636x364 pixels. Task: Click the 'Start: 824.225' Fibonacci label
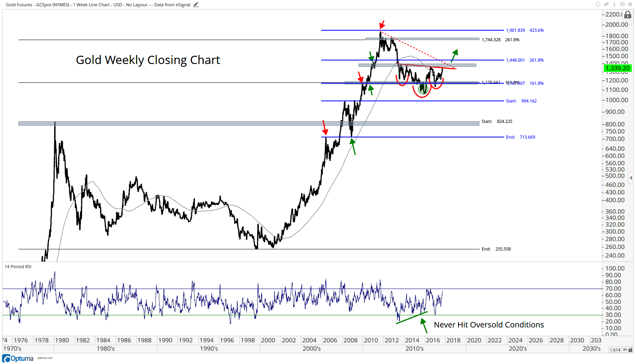[497, 121]
